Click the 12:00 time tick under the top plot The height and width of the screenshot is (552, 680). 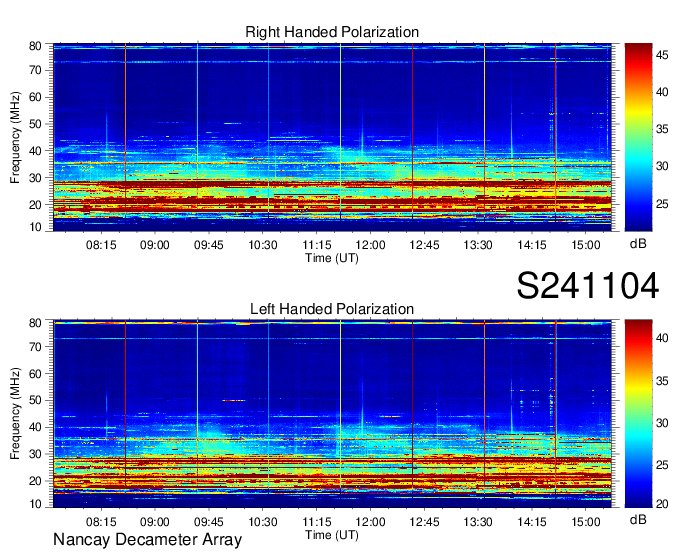(370, 245)
